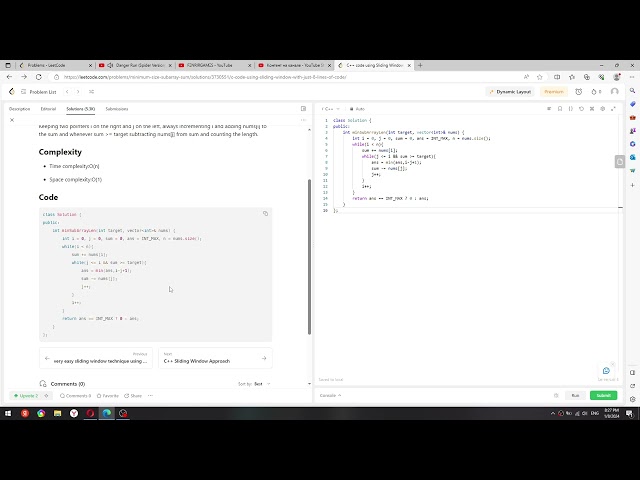Image resolution: width=640 pixels, height=480 pixels.
Task: Open the editor settings gear
Action: (x=602, y=109)
